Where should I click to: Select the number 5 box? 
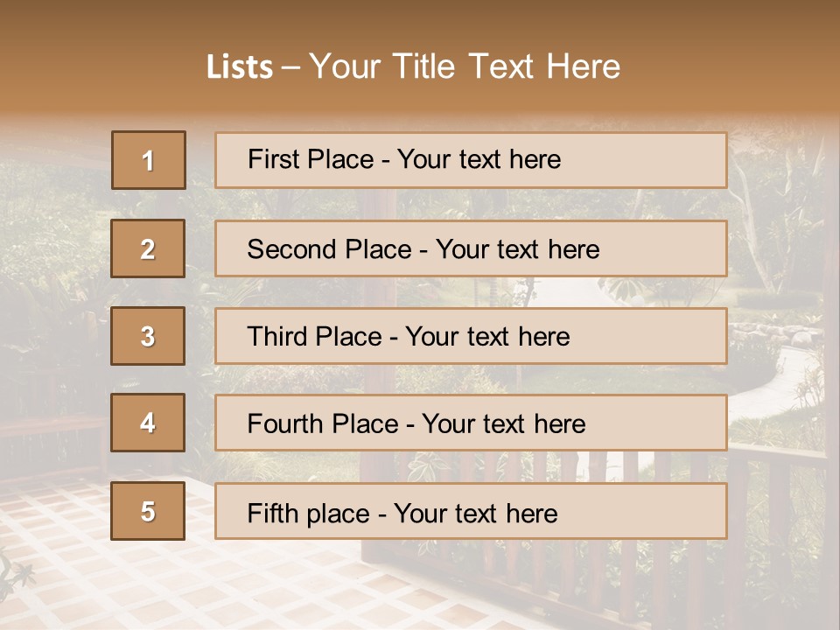point(148,511)
